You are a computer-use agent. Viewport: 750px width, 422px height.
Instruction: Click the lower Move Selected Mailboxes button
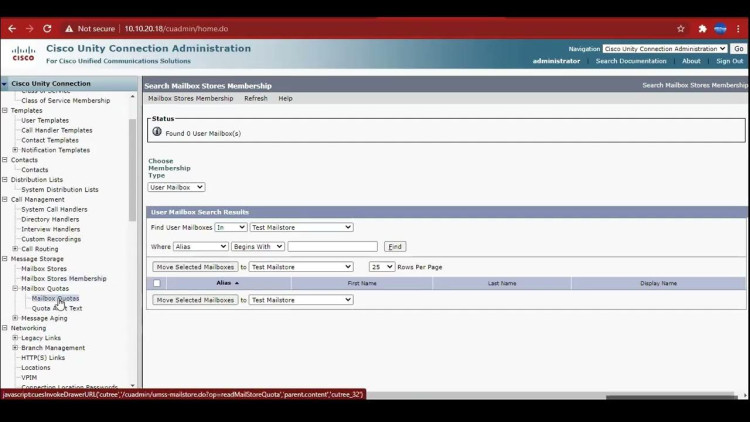tap(195, 300)
